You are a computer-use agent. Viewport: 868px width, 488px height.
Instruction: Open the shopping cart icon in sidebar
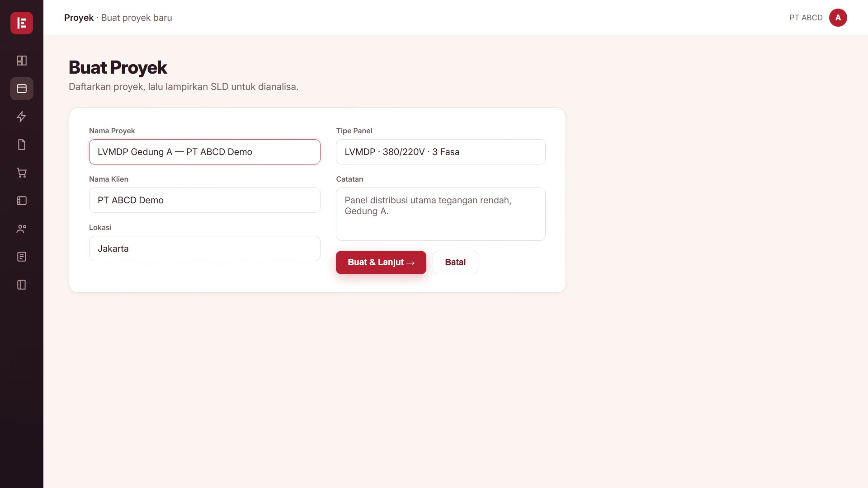(x=22, y=173)
